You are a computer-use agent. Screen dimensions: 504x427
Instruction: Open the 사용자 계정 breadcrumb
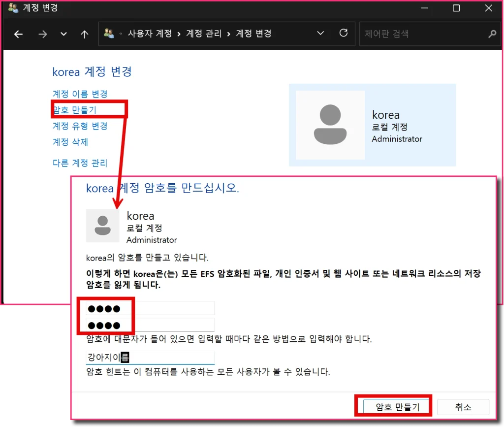tap(150, 33)
